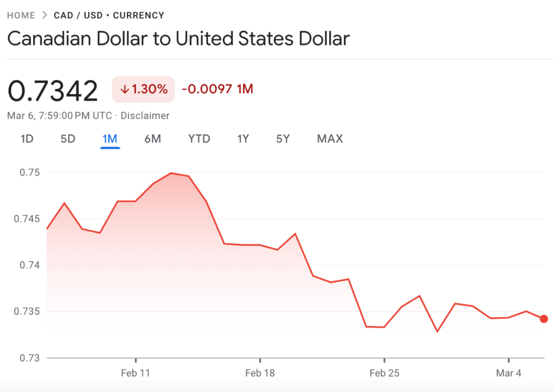The image size is (553, 392).
Task: Click the breadcrumb chevron arrow after HOME
Action: pyautogui.click(x=45, y=15)
